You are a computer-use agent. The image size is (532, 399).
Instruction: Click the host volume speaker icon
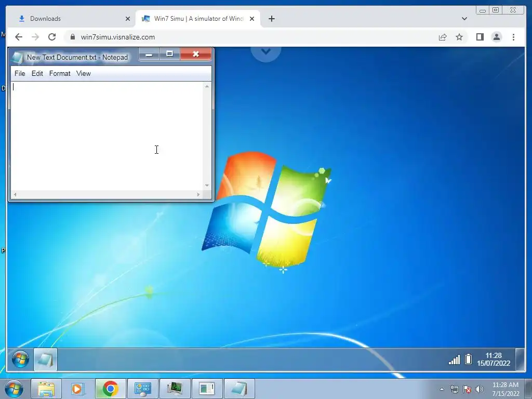coord(480,389)
